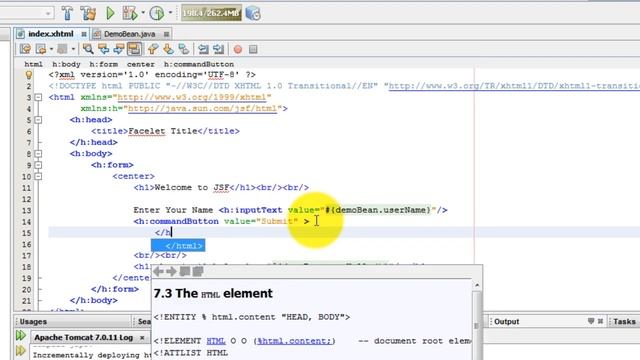Open the Debug Project dropdown arrow

point(143,13)
